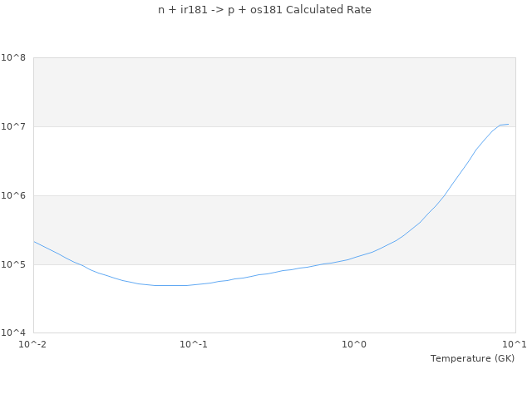Image resolution: width=532 pixels, height=399 pixels.
Task: Click the white band between 10^6 and 10^7
Action: (x=249, y=161)
